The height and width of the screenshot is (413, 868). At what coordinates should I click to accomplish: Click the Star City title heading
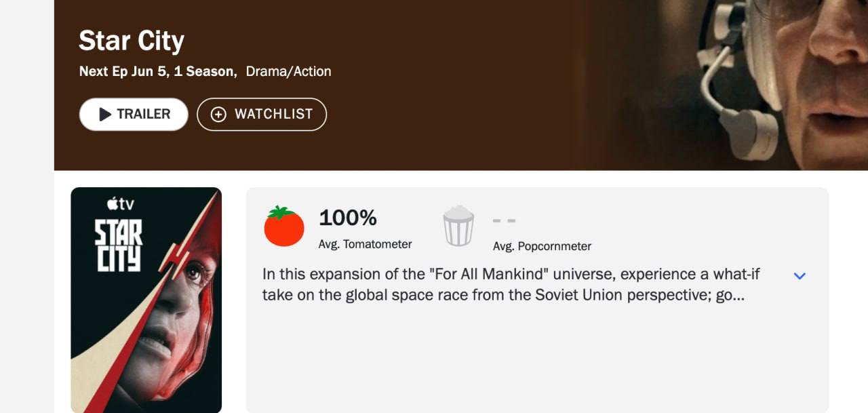(132, 41)
